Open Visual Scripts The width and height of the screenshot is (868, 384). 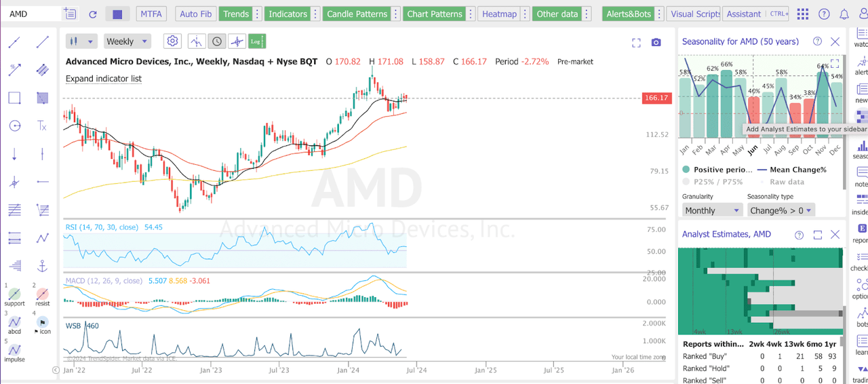(x=694, y=14)
